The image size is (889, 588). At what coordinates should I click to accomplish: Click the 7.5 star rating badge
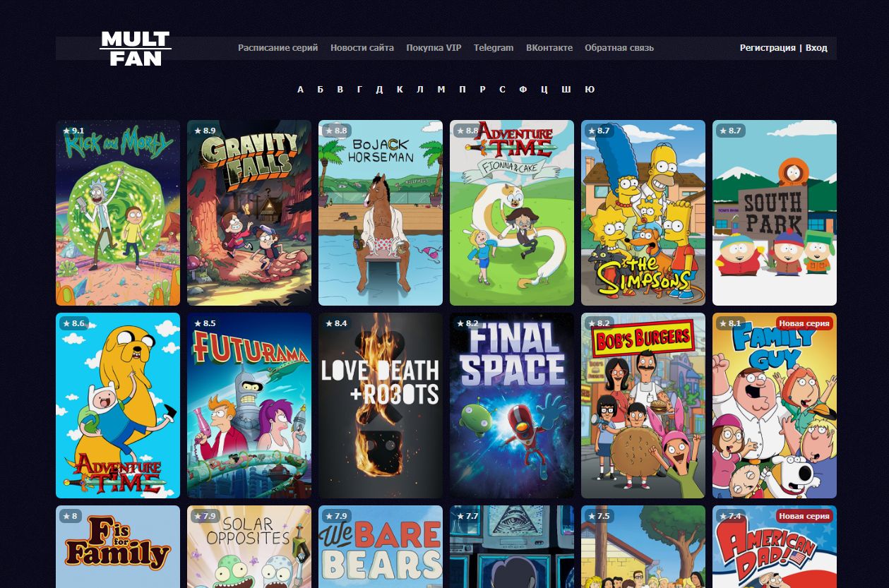(599, 516)
